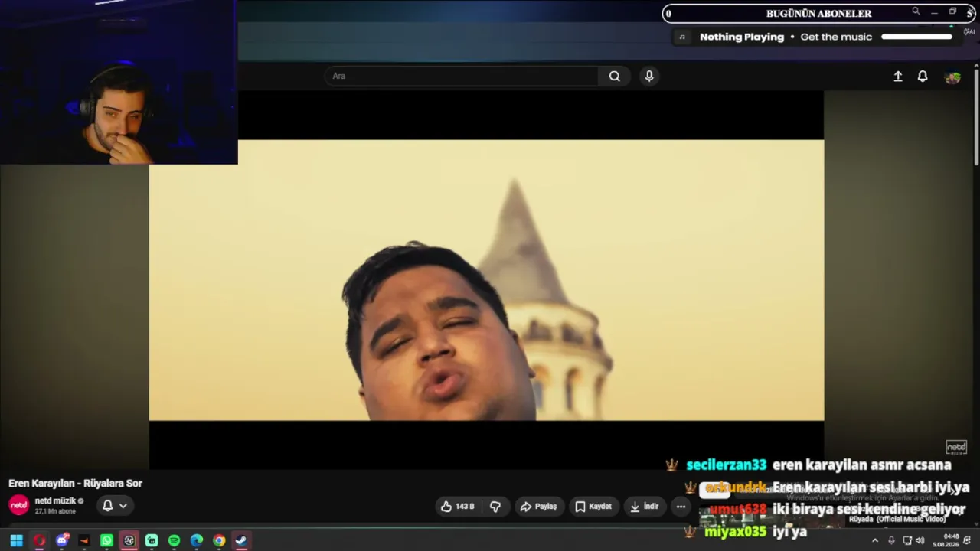Click the video title Eren Karayılan - Rüyalara Sor
Image resolution: width=980 pixels, height=551 pixels.
tap(75, 483)
